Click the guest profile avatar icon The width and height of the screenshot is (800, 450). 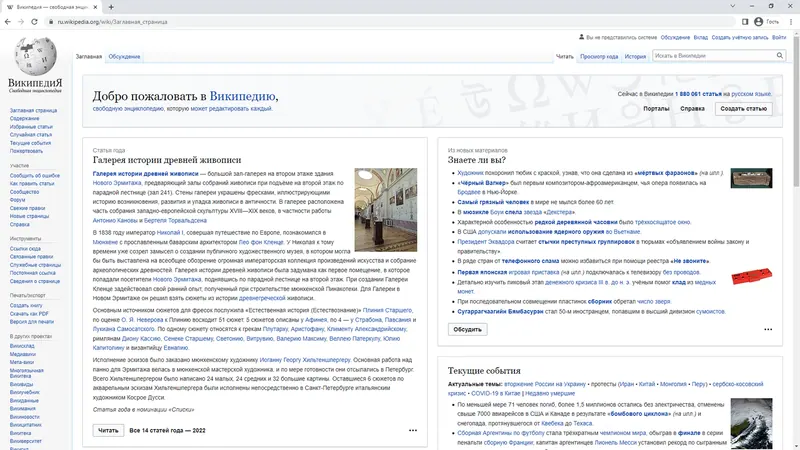click(x=758, y=21)
